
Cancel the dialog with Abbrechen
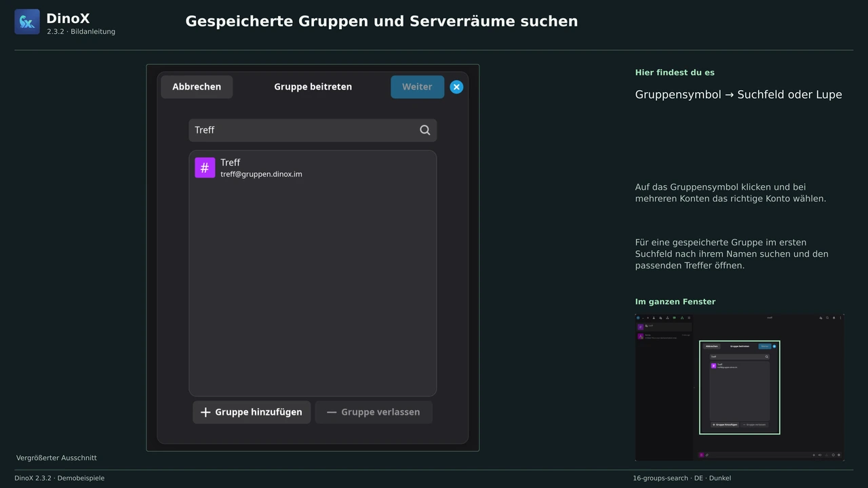tap(197, 87)
